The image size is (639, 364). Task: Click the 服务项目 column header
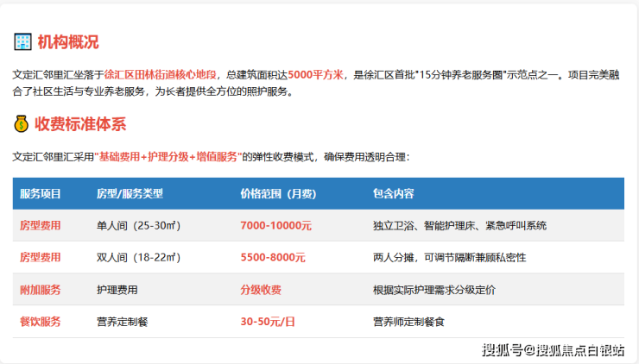[41, 193]
